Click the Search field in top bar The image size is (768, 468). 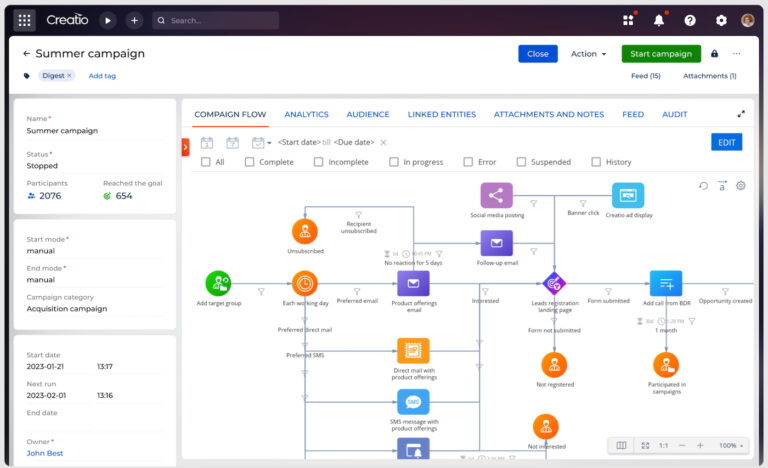click(216, 20)
